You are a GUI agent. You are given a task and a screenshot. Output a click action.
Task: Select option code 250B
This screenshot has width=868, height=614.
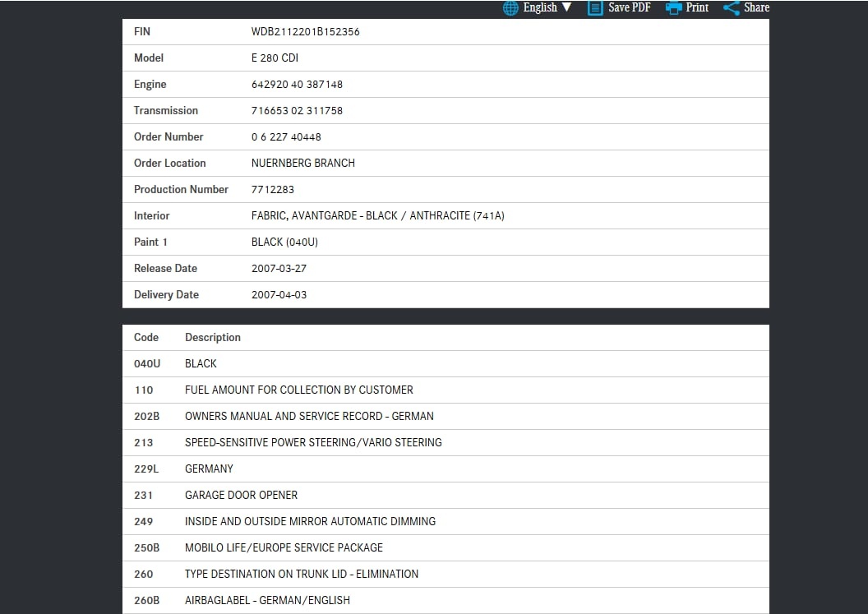(x=146, y=547)
